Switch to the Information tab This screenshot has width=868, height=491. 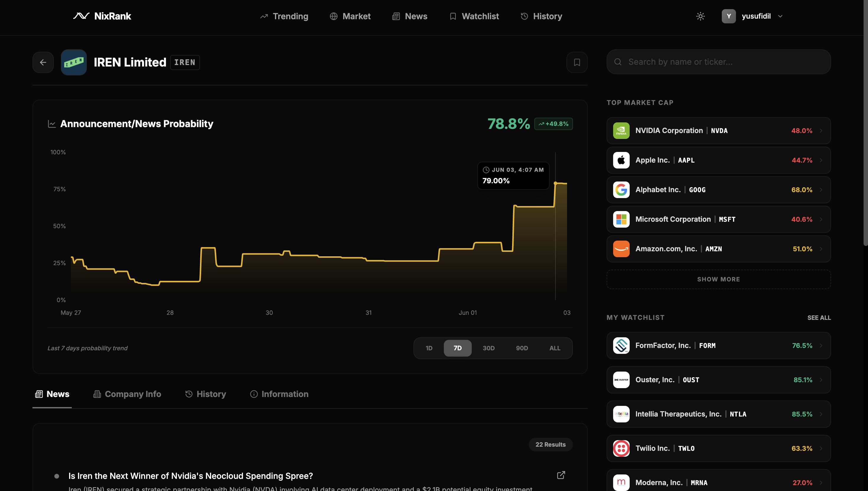(279, 394)
